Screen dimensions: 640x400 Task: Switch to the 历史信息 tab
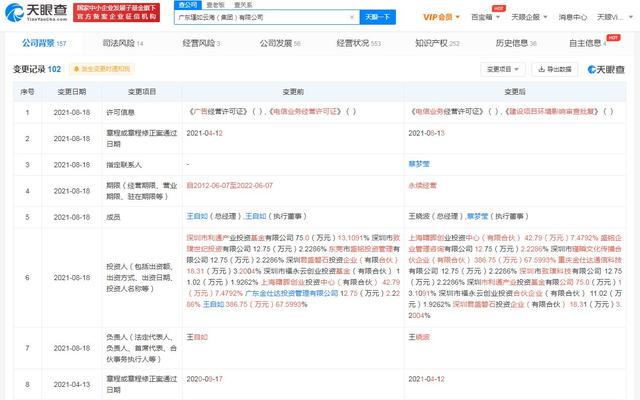[516, 43]
